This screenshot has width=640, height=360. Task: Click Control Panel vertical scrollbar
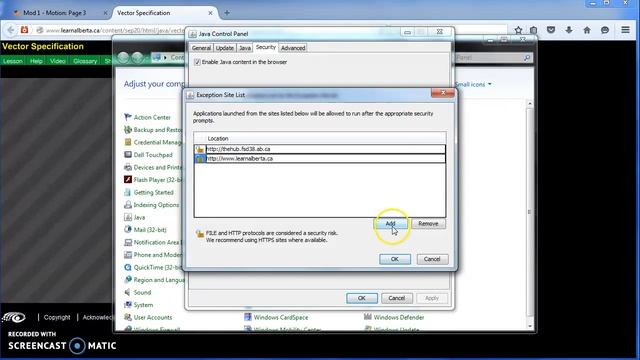530,212
